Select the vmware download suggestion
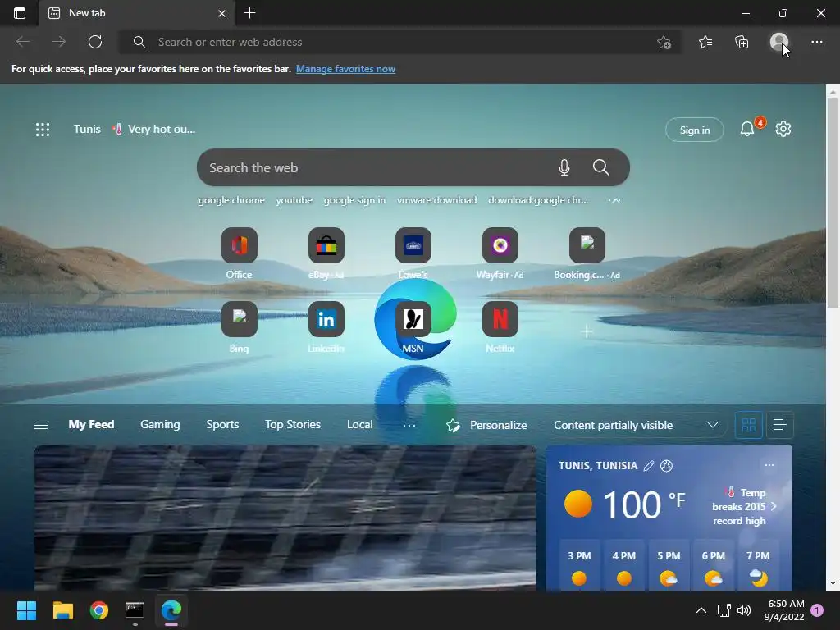840x630 pixels. 436,200
